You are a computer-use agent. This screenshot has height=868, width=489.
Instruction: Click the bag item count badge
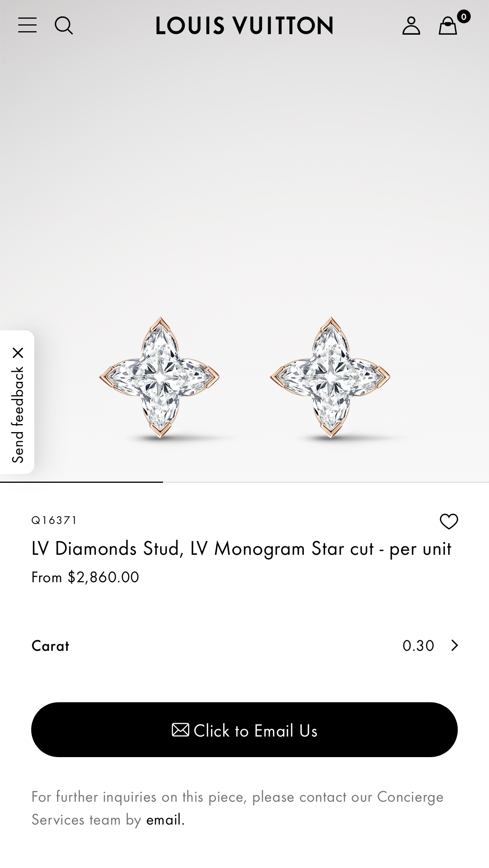pyautogui.click(x=463, y=17)
